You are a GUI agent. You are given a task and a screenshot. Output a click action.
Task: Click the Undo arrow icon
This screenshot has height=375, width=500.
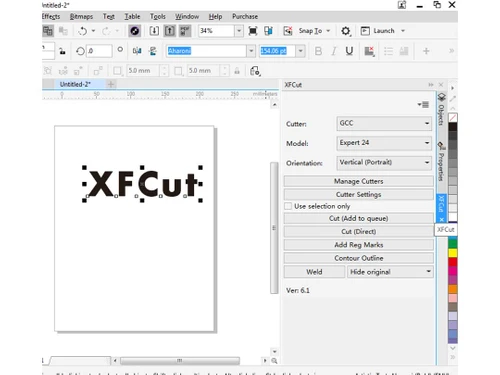pos(82,31)
